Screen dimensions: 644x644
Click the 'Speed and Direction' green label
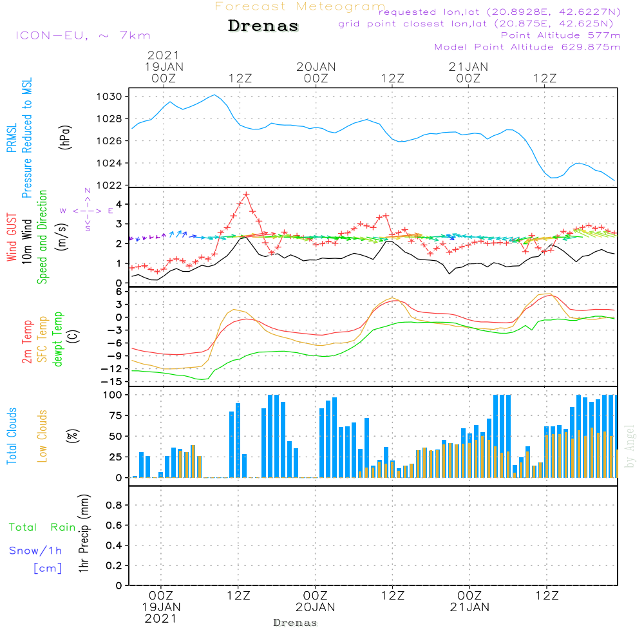tap(42, 237)
